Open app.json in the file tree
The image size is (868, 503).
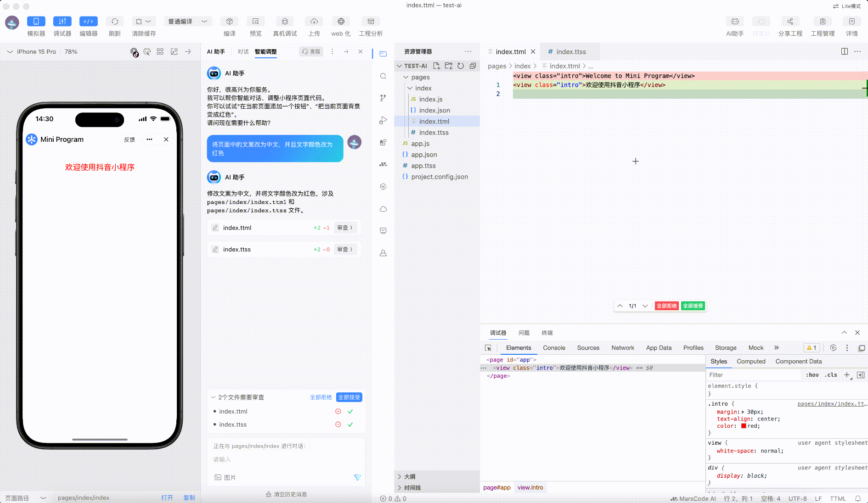[424, 155]
